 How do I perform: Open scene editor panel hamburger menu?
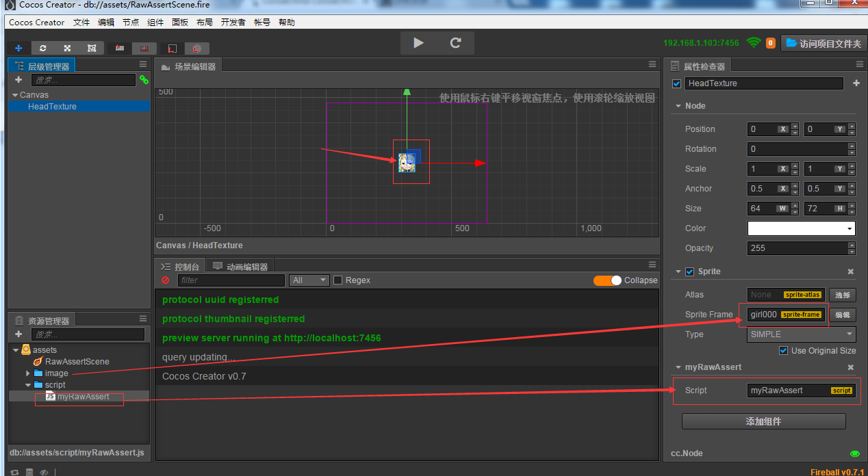(x=652, y=64)
